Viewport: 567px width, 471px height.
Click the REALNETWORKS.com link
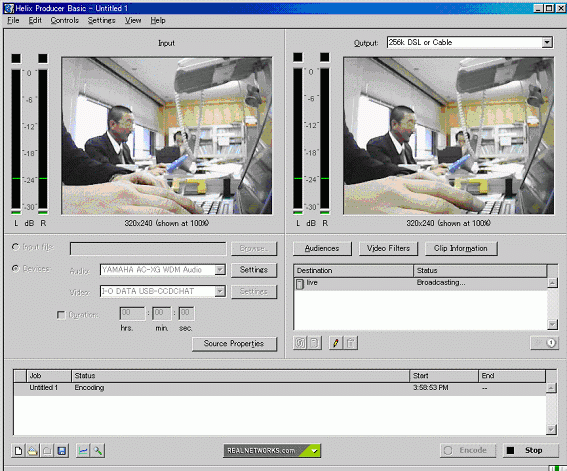pyautogui.click(x=261, y=451)
